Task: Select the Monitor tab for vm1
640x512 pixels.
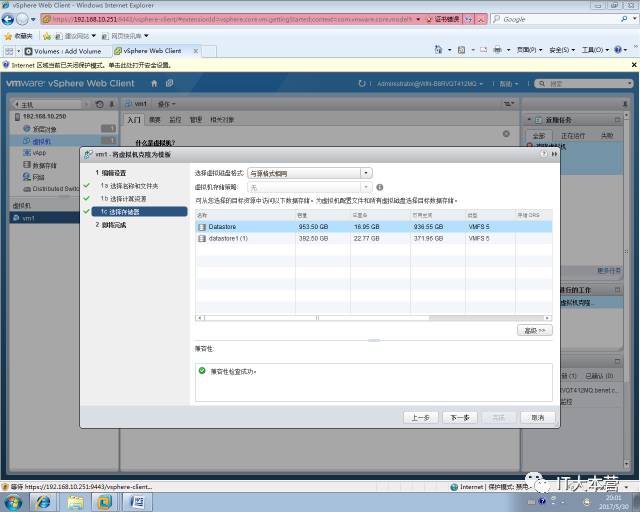Action: pyautogui.click(x=175, y=120)
